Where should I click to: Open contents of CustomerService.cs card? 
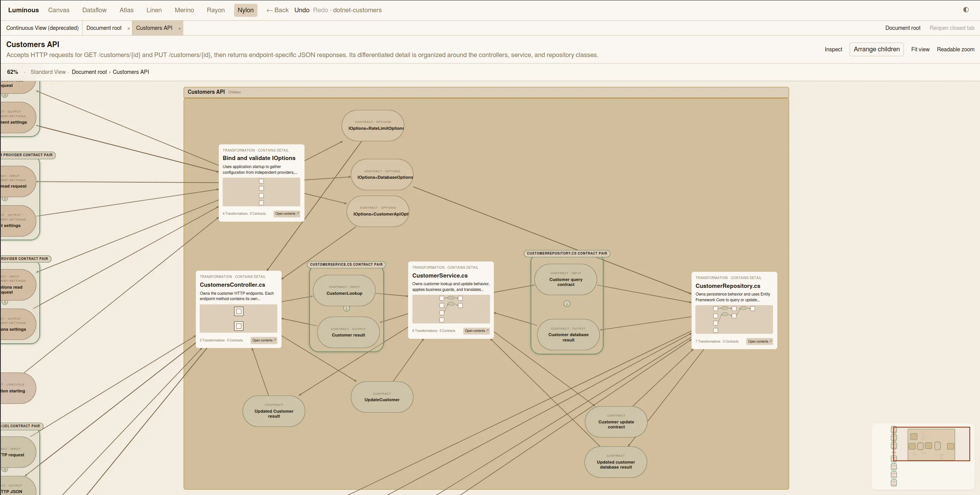click(477, 331)
